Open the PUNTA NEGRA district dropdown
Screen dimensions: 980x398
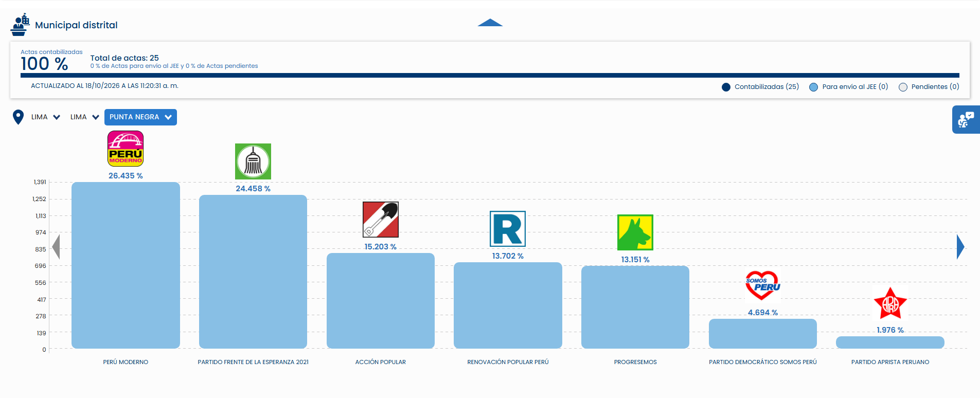point(140,117)
